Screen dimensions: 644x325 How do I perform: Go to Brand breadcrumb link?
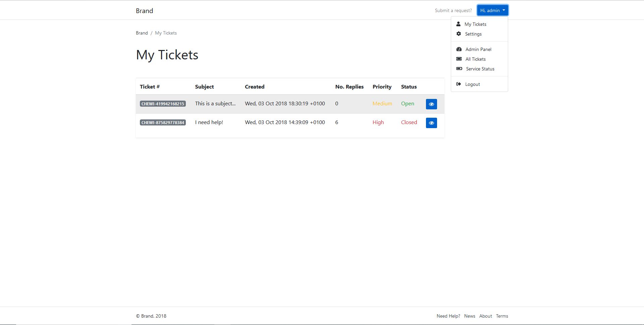pyautogui.click(x=142, y=33)
